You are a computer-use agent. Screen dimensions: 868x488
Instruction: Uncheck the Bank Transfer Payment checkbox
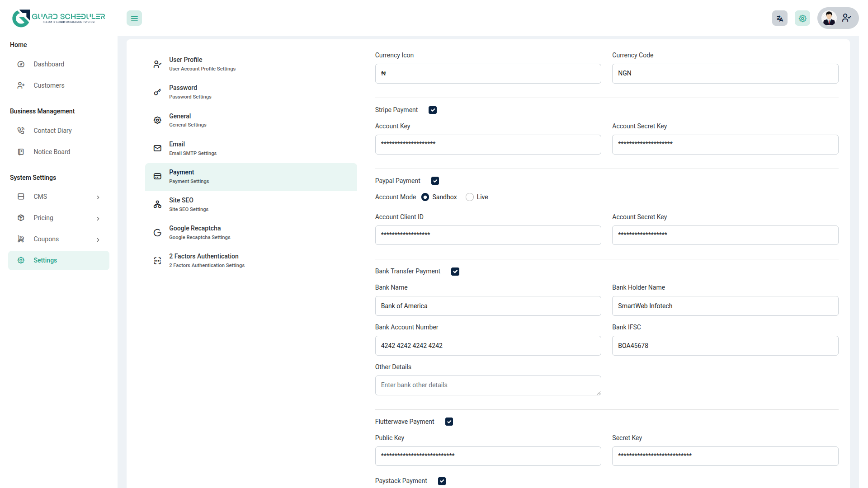tap(455, 272)
